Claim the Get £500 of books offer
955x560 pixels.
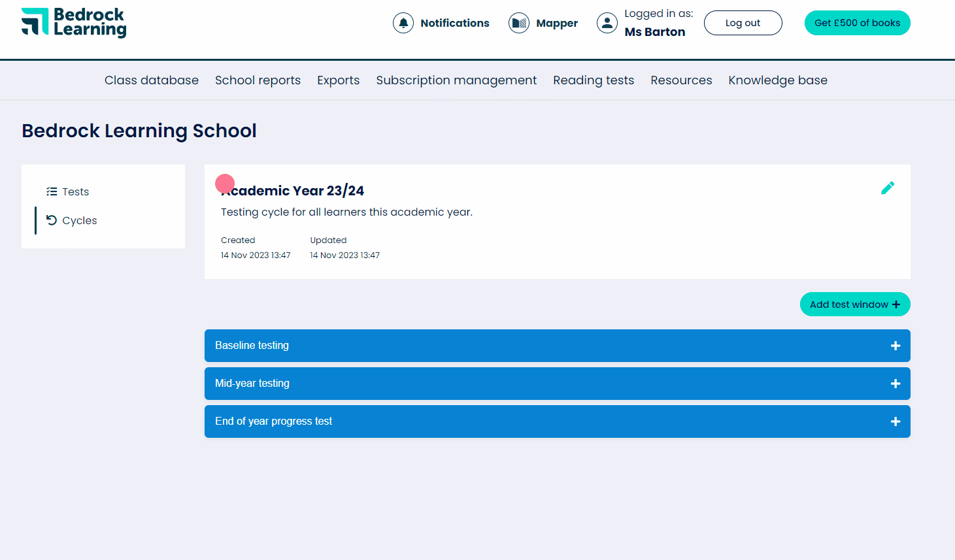pos(857,22)
